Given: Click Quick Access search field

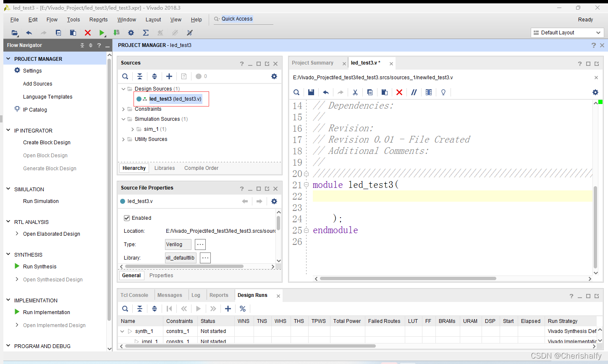Looking at the screenshot, I should click(x=244, y=19).
